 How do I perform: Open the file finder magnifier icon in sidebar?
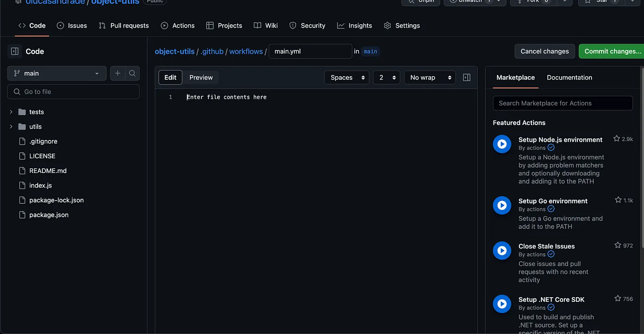coord(132,73)
